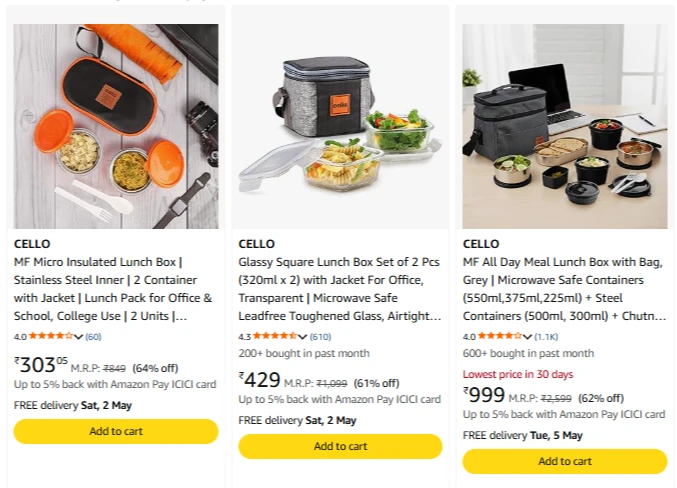The width and height of the screenshot is (677, 488).
Task: Click the star icons on the All Day Meal box
Action: click(x=499, y=337)
